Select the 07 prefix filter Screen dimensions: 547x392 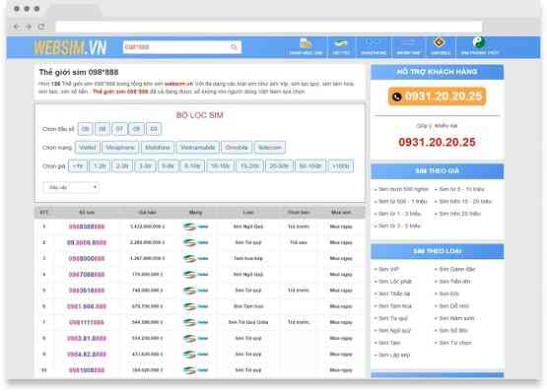[x=119, y=129]
